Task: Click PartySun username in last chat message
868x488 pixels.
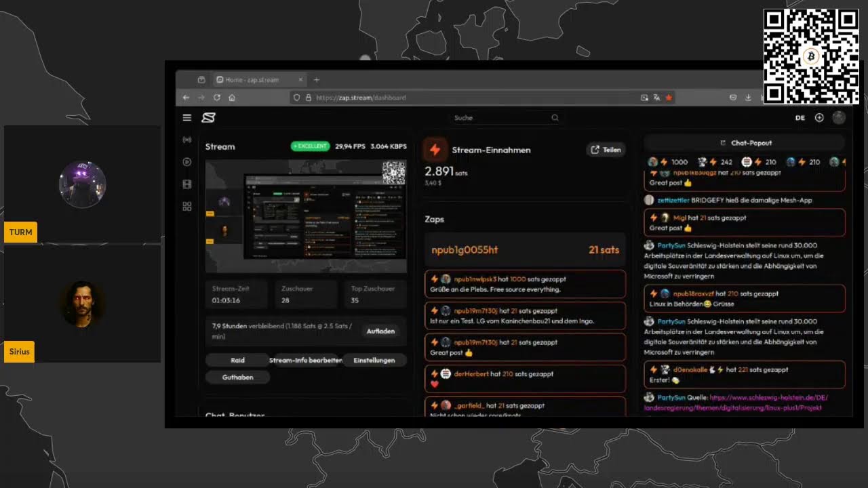Action: [671, 398]
